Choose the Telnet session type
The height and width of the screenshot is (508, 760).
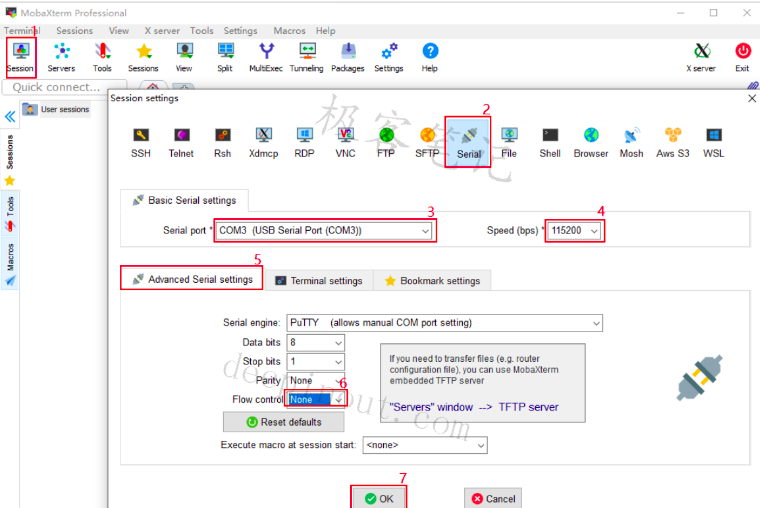181,143
